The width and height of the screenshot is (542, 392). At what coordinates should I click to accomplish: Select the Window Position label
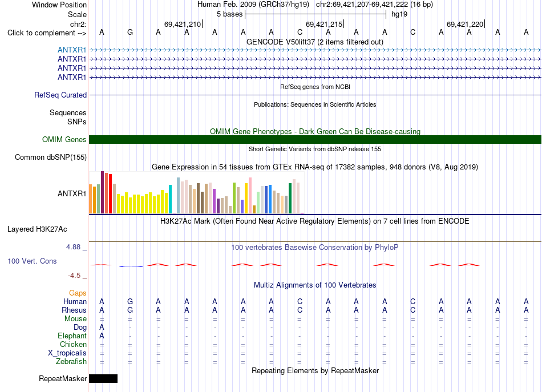[59, 5]
